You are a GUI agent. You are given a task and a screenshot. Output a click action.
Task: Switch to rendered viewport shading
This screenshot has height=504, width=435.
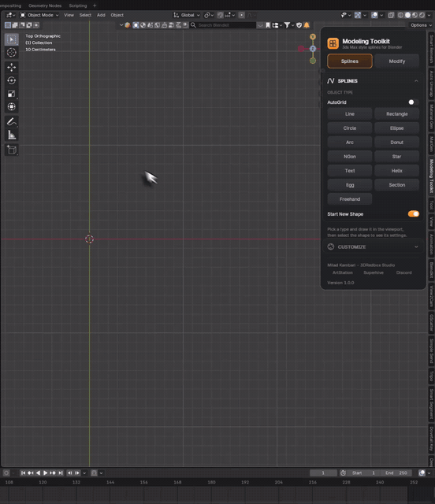pos(422,15)
